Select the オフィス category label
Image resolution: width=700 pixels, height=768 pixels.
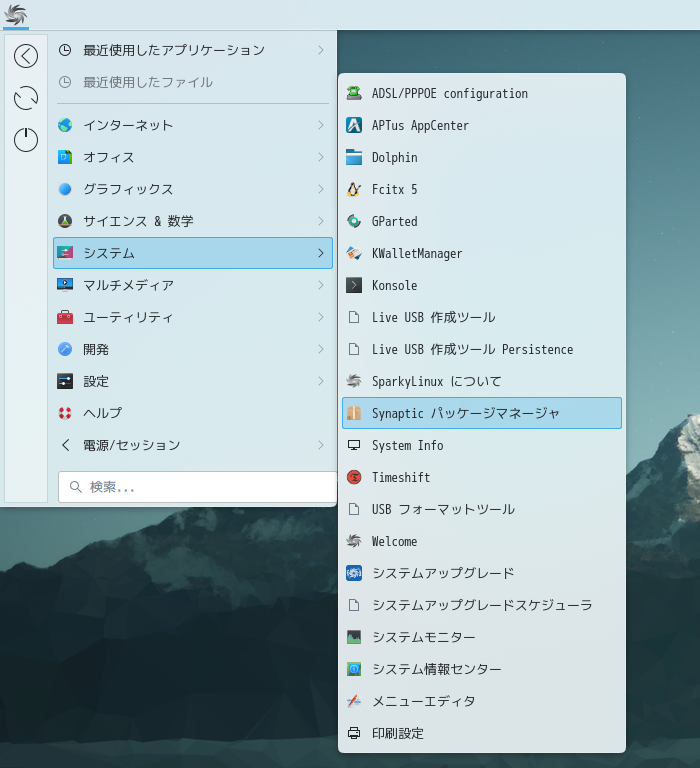(109, 157)
